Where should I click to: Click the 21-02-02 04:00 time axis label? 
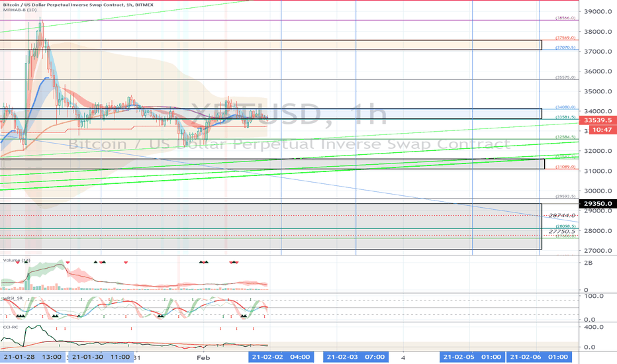click(x=281, y=357)
